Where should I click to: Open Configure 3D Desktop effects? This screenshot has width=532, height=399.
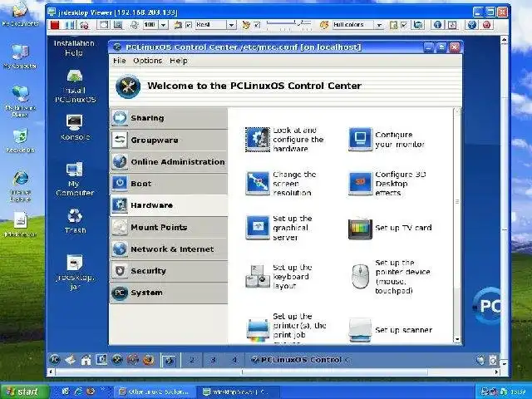click(x=387, y=184)
